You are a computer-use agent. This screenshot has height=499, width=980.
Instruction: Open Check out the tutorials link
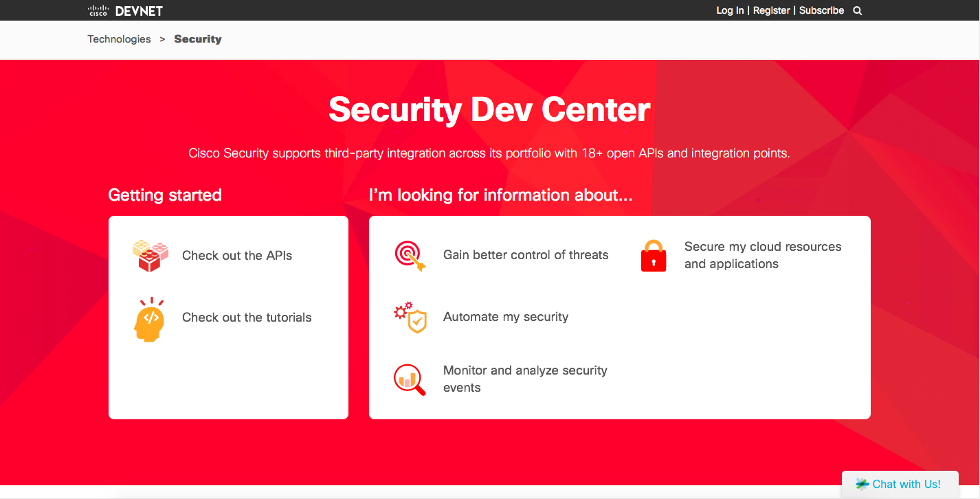(x=247, y=318)
